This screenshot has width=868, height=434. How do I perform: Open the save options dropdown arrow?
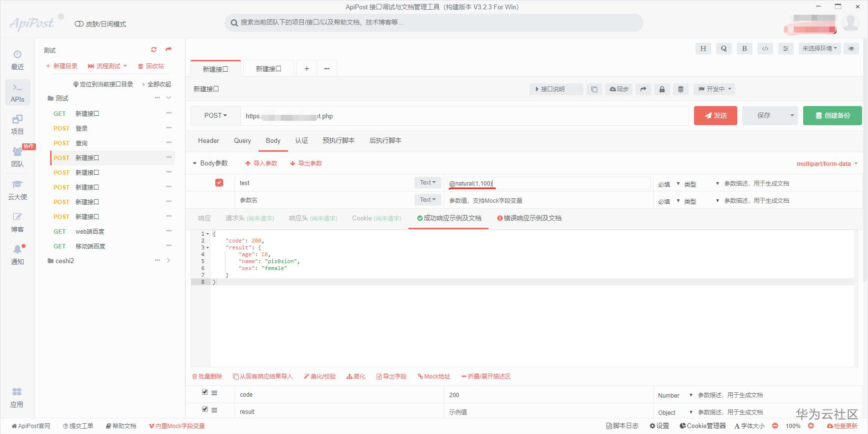tap(792, 115)
